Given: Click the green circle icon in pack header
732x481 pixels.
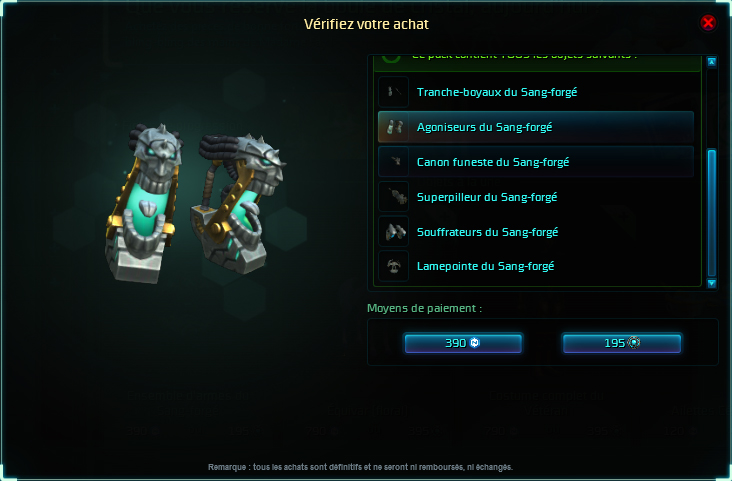Looking at the screenshot, I should [391, 58].
